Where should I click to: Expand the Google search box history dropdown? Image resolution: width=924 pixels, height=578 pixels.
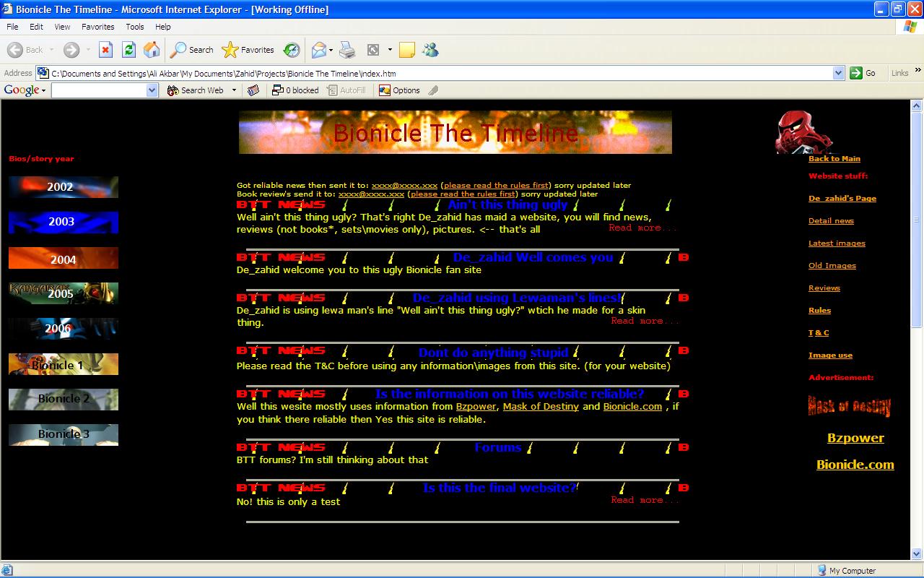point(152,90)
